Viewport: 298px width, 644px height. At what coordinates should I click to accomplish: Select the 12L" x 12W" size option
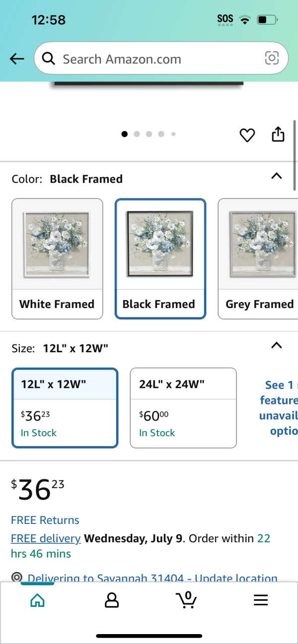[65, 408]
